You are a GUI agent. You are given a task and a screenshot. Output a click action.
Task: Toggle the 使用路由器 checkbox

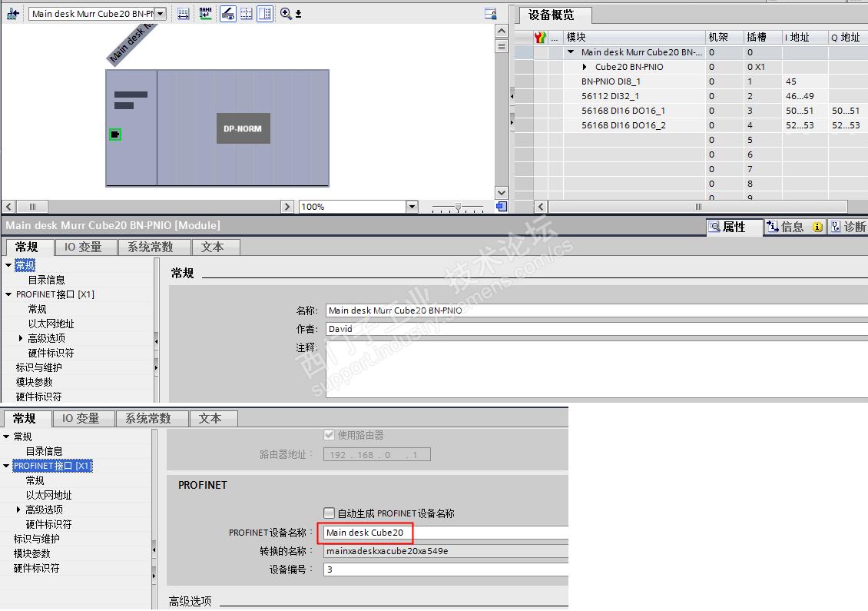(329, 435)
